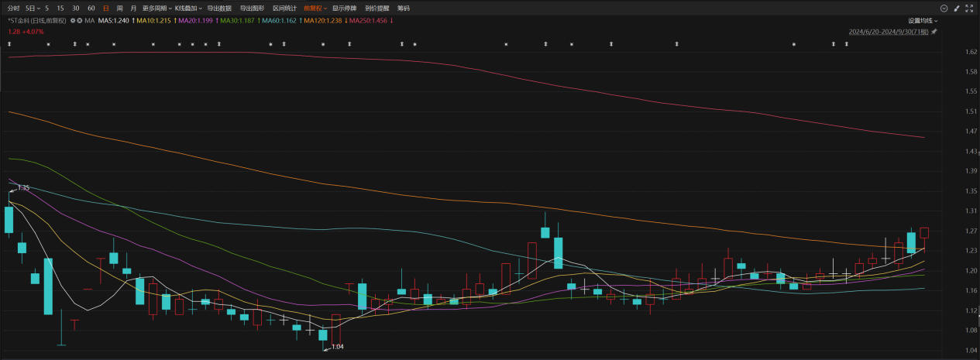Viewport: 980px width, 360px height.
Task: Click the MA250:1.456 legend label
Action: coord(368,20)
